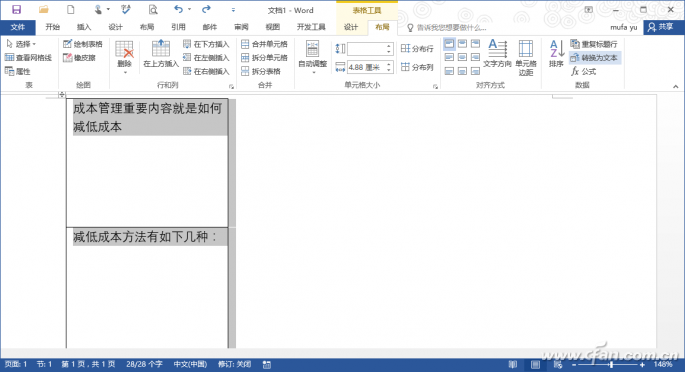685x372 pixels.
Task: Click the Undo arrow icon
Action: click(x=178, y=9)
